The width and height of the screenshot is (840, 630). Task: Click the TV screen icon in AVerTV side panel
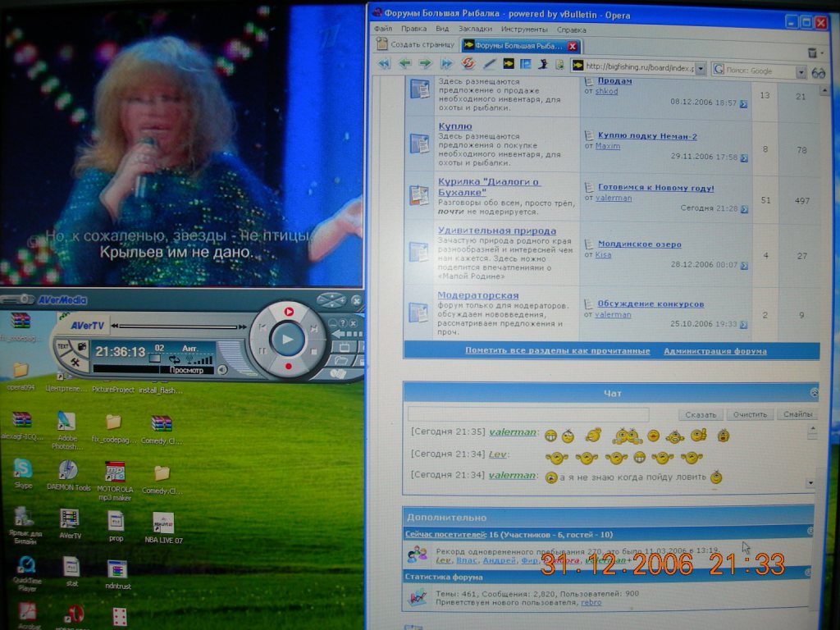point(345,348)
